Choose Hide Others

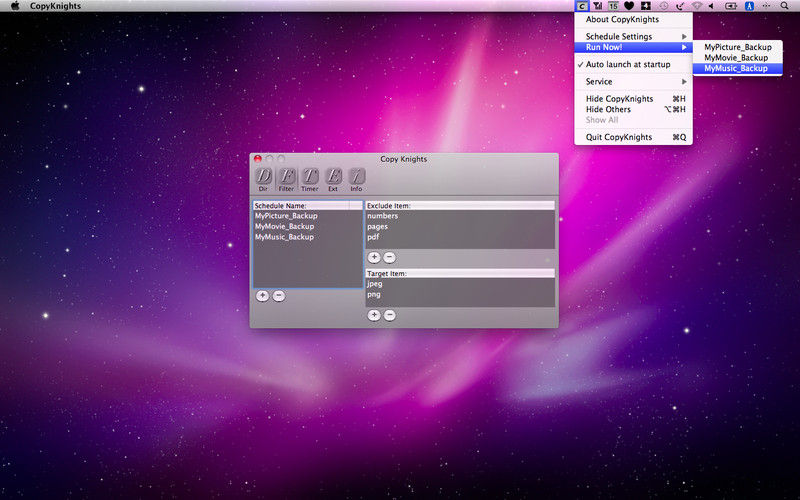(633, 109)
